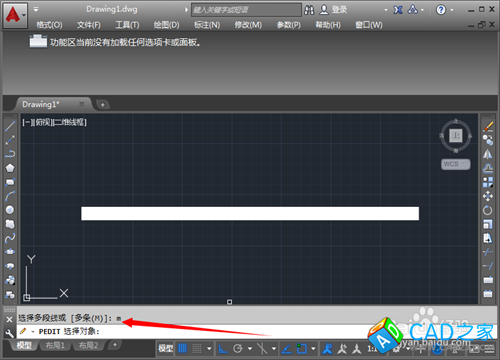Toggle grid display in status bar

182,349
